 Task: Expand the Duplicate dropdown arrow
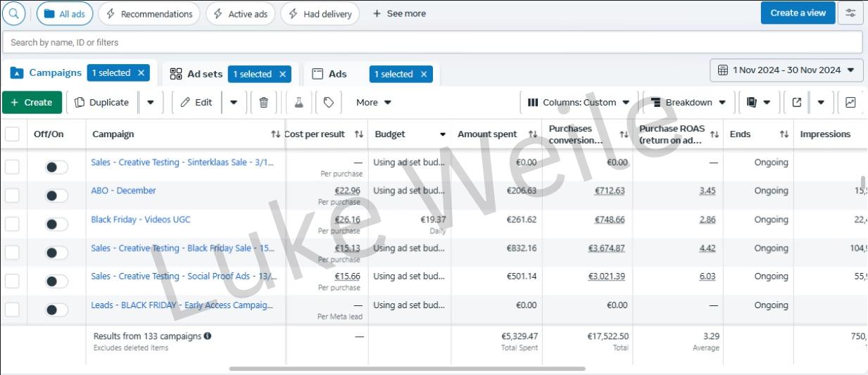pos(151,102)
